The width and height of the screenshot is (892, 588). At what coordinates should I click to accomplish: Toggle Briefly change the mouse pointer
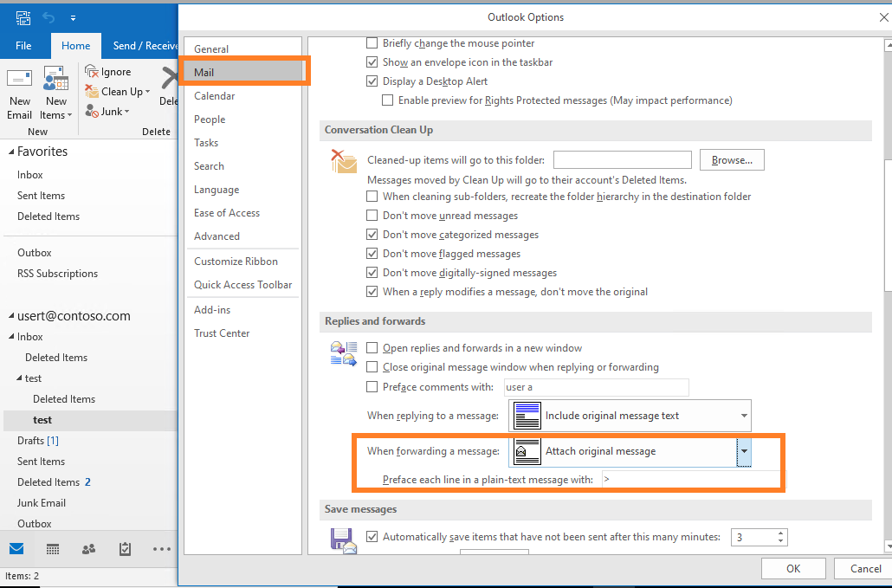click(x=372, y=43)
